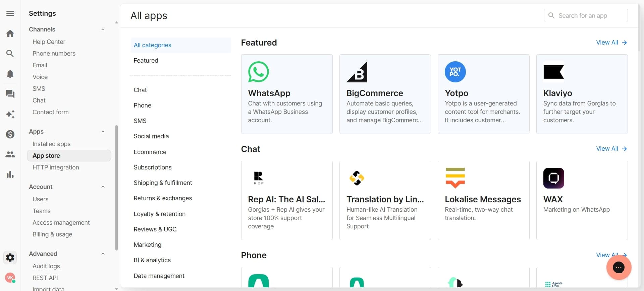
Task: Open the floating chat support widget
Action: tap(619, 267)
